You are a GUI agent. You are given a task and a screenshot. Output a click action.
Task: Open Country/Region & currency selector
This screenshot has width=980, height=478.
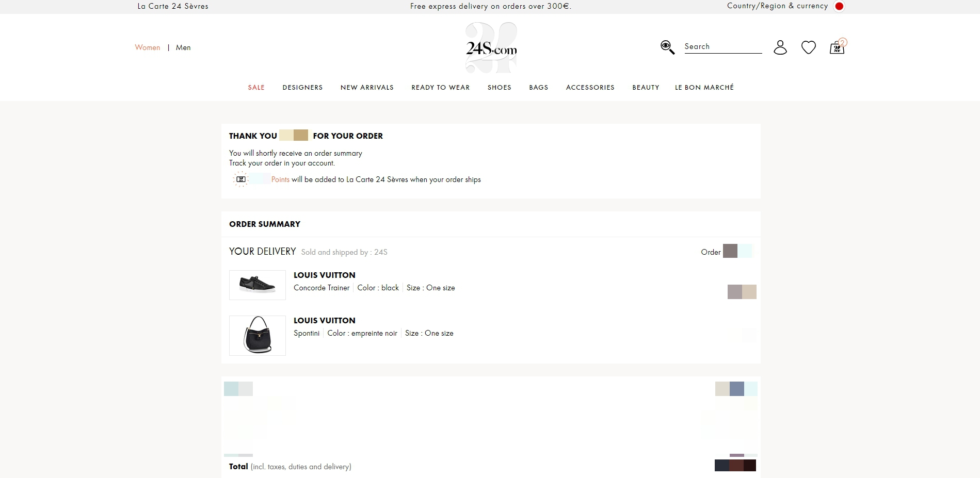(x=777, y=6)
